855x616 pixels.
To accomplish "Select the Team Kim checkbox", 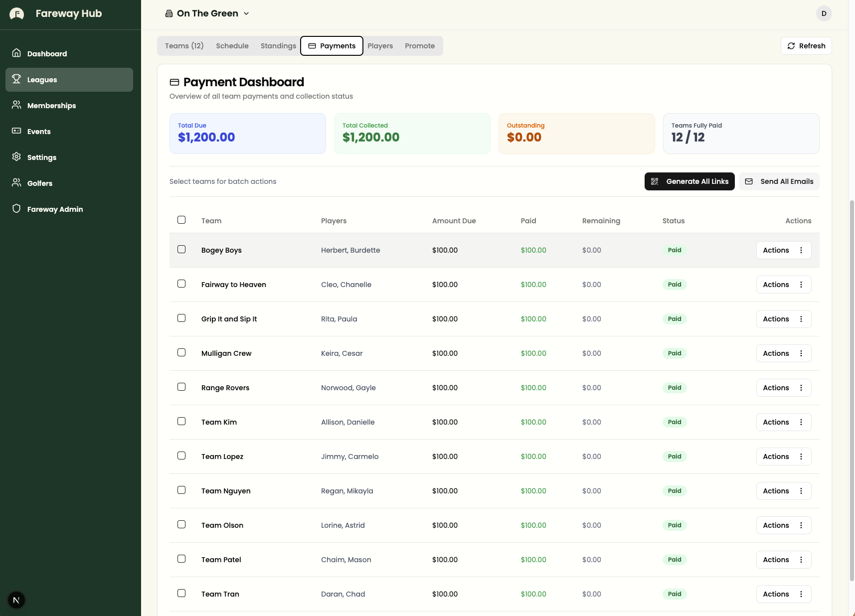I will 181,421.
